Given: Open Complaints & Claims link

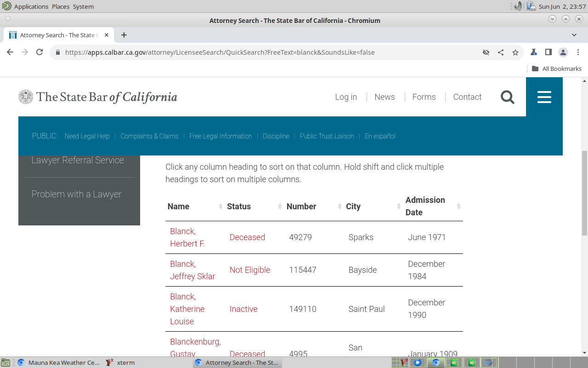Looking at the screenshot, I should pyautogui.click(x=149, y=136).
